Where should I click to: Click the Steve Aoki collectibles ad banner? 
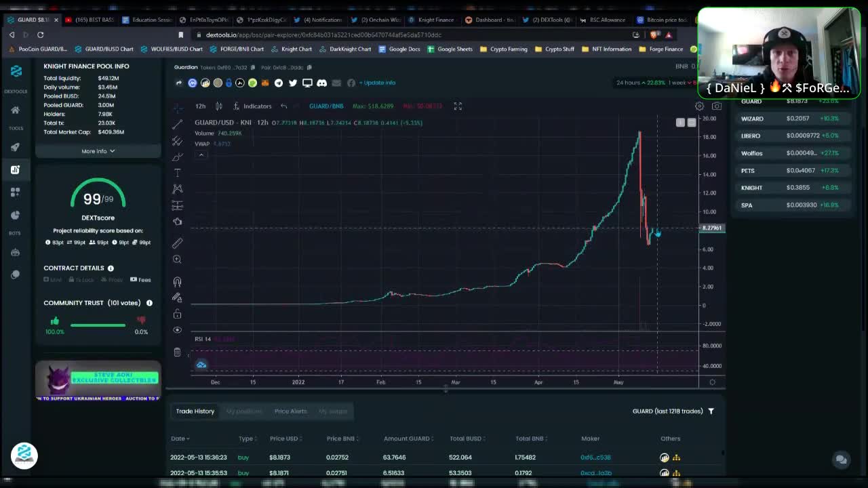98,382
